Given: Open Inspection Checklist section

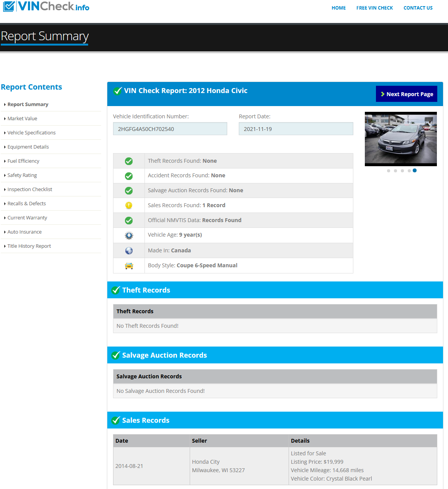Looking at the screenshot, I should coord(30,189).
